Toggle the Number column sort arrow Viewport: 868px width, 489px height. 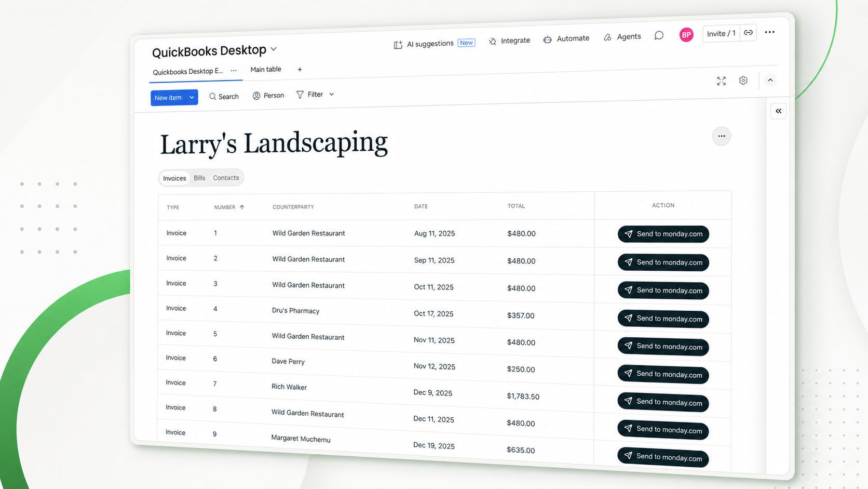(242, 207)
